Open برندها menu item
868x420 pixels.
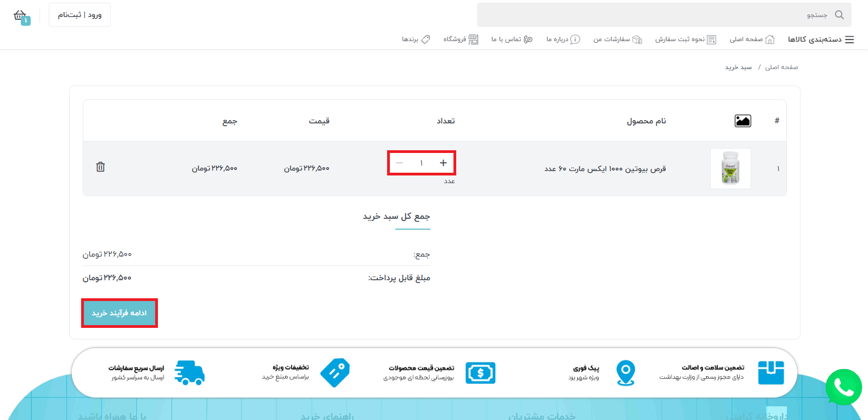click(x=416, y=39)
